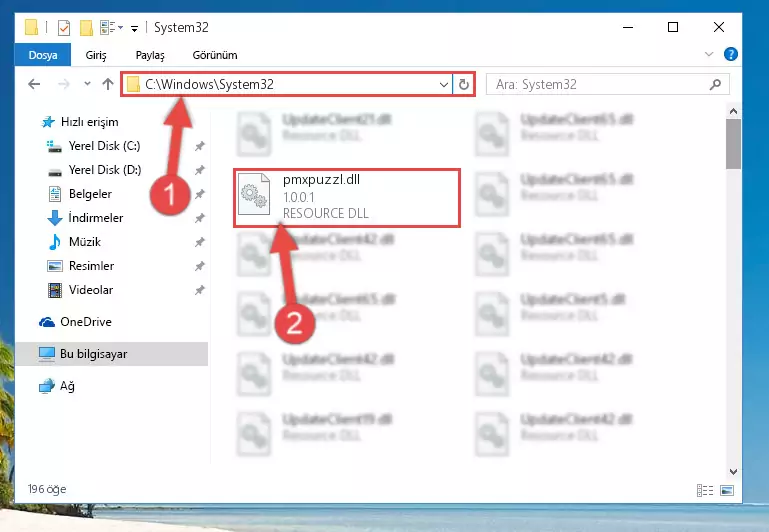Open Customize Quick Access Toolbar dropdown
This screenshot has width=769, height=532.
134,28
